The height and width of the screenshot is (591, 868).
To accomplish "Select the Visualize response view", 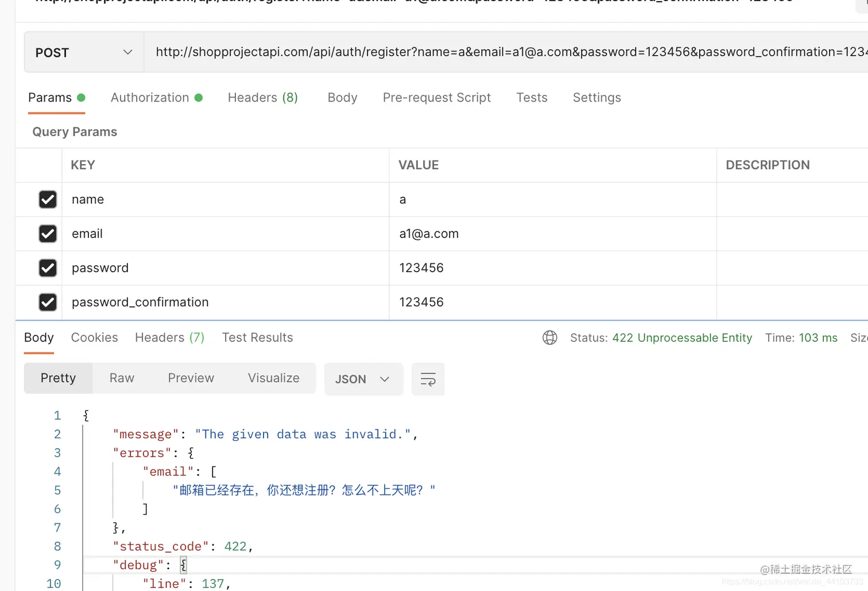I will coord(274,378).
